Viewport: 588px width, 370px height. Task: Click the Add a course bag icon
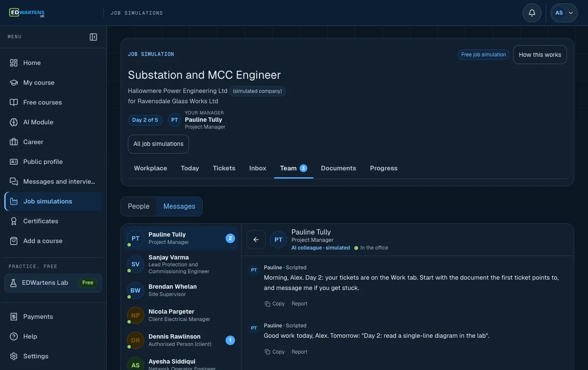pyautogui.click(x=14, y=241)
